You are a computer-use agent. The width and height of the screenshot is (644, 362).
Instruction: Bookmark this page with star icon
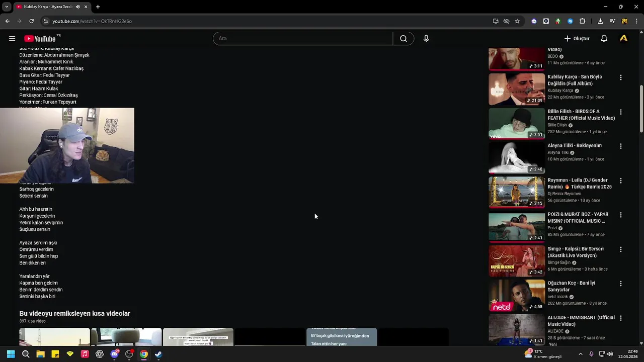pyautogui.click(x=517, y=21)
